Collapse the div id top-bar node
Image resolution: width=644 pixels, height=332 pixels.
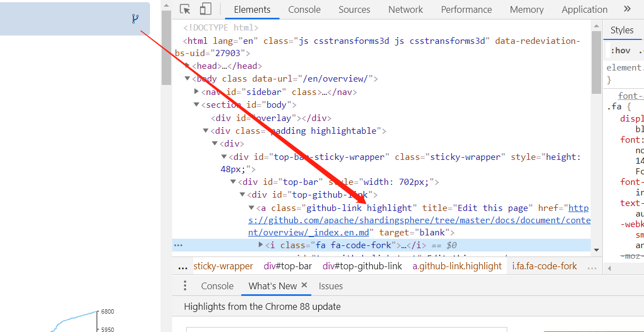coord(234,182)
